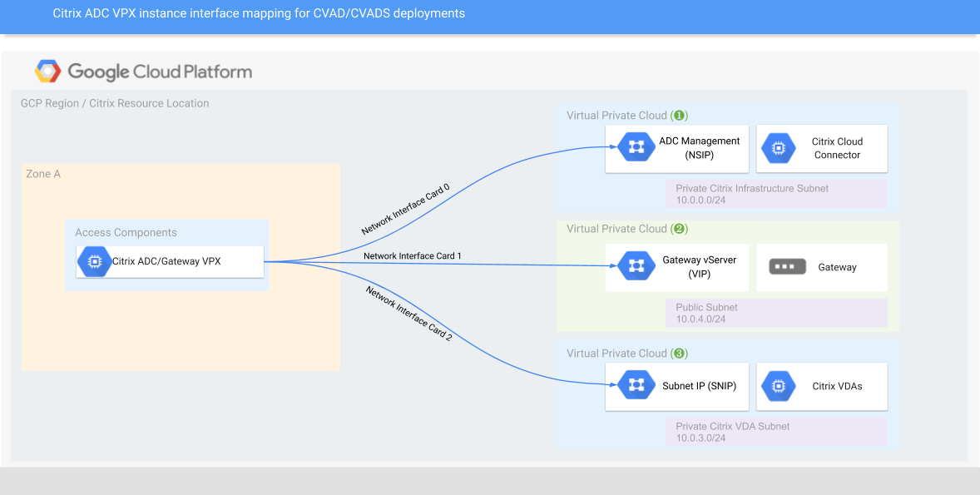Select the 'Citrix ADC/Gateway VPX' label
The image size is (980, 495).
click(x=166, y=261)
